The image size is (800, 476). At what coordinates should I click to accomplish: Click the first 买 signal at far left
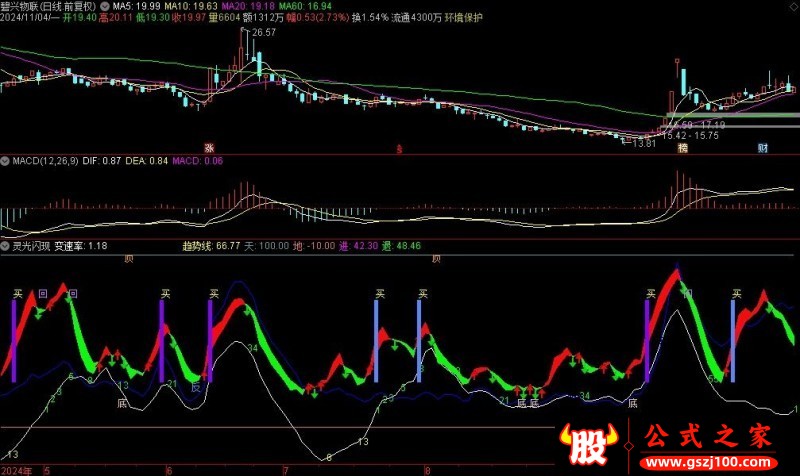pos(17,294)
